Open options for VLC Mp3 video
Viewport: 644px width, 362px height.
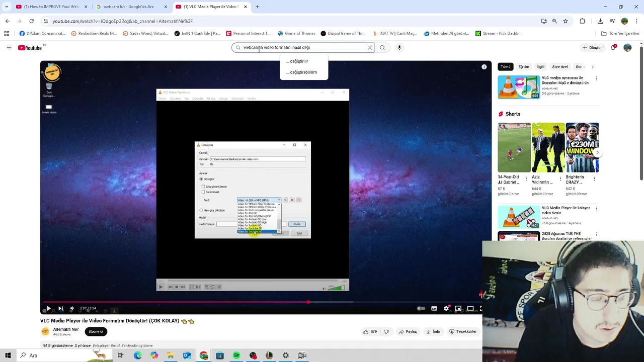click(x=597, y=78)
